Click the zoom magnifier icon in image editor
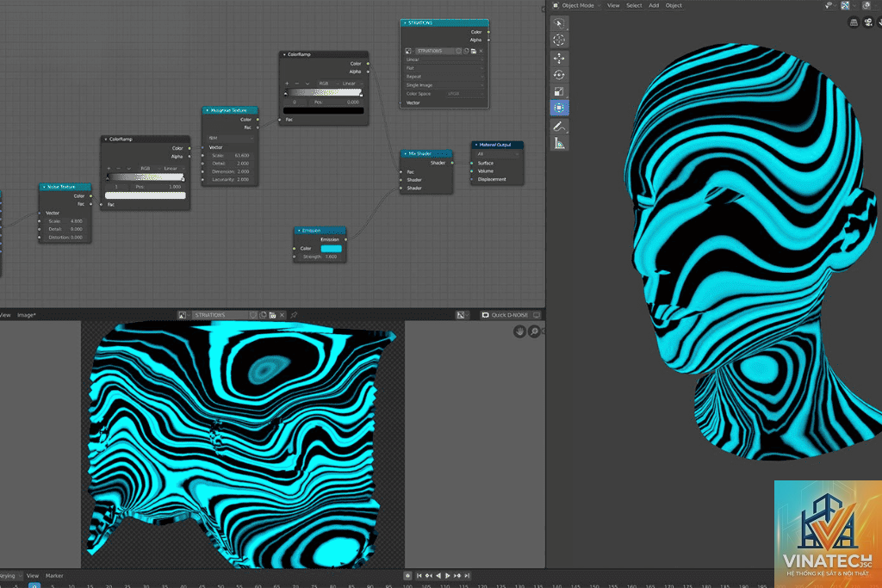Screen dimensions: 882x588 coord(534,331)
